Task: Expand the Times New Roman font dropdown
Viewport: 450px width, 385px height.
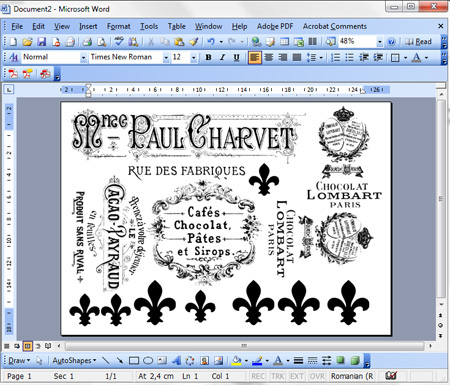Action: click(166, 57)
